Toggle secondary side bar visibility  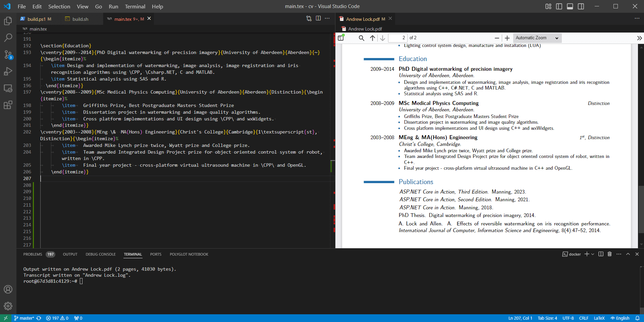[x=581, y=6]
